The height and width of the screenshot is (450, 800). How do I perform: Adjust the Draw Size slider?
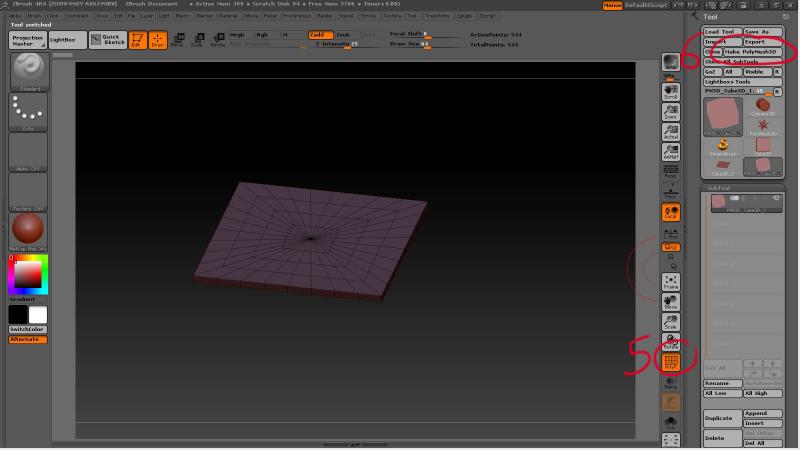(426, 44)
